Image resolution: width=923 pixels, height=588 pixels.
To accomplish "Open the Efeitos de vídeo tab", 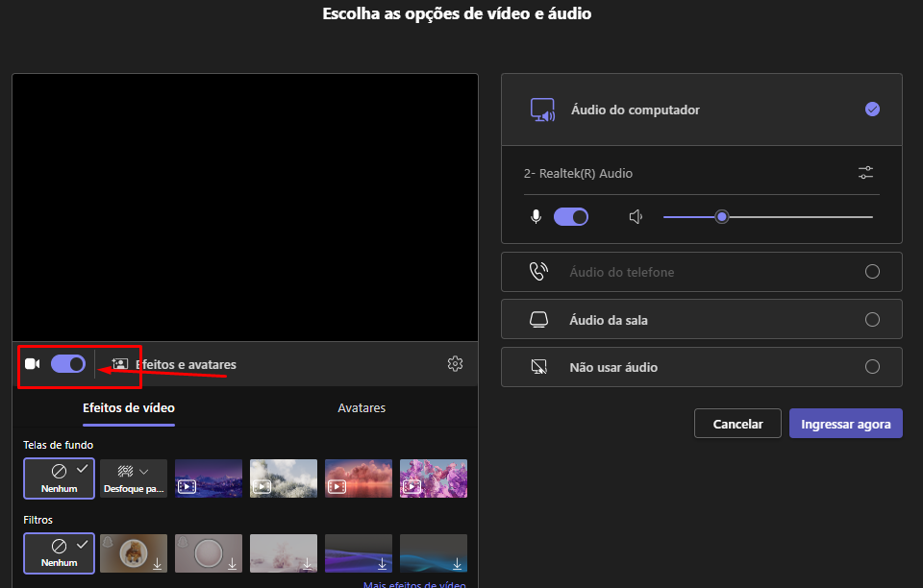I will [129, 408].
